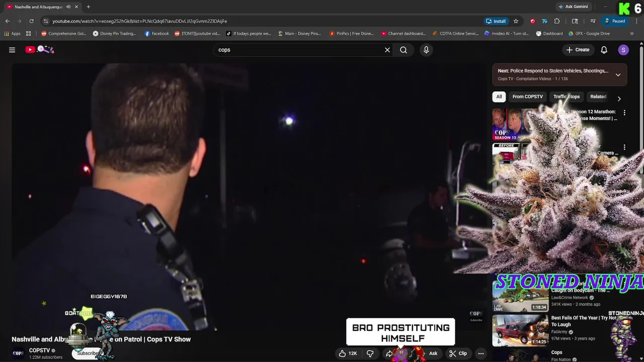Open the Disney Pin Trading bookmark
This screenshot has width=644, height=362.
point(114,34)
